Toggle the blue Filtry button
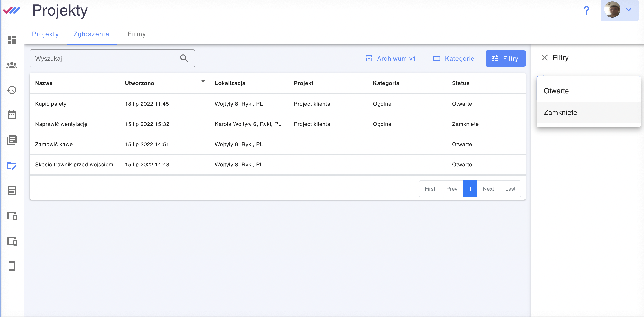Screen dimensions: 644x317 tap(505, 58)
